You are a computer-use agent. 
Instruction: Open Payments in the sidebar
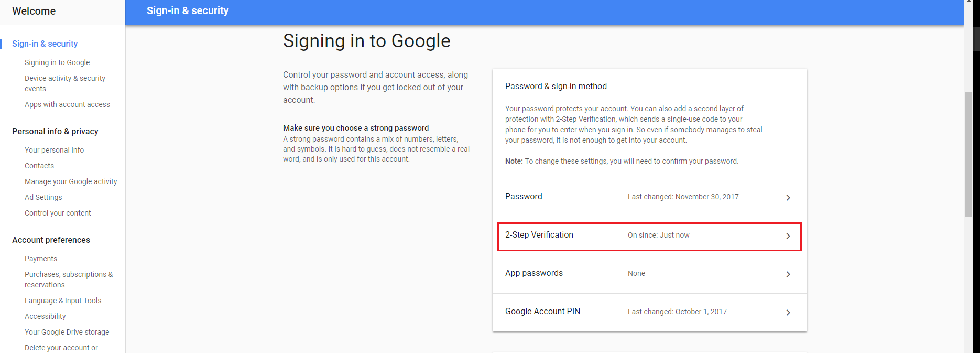click(x=41, y=259)
